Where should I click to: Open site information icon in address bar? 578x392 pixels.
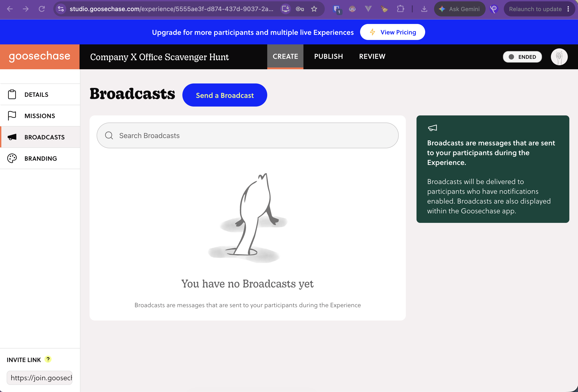pos(61,9)
